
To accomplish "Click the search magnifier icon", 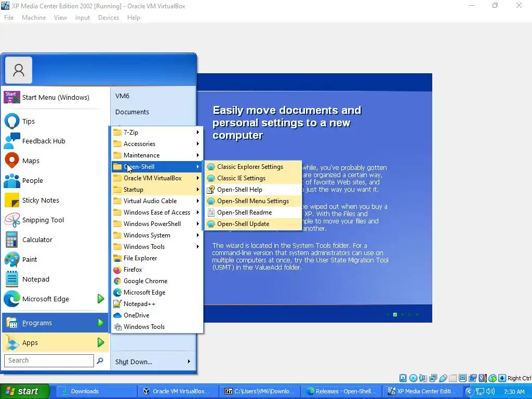I will click(100, 361).
